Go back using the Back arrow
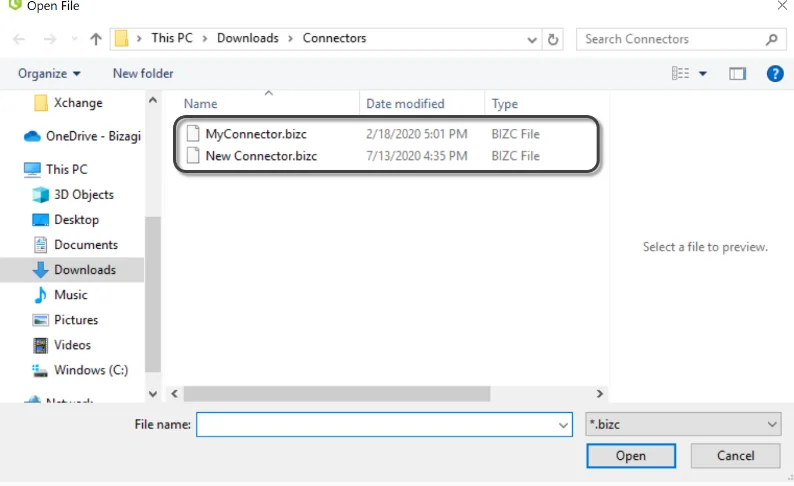 click(19, 39)
